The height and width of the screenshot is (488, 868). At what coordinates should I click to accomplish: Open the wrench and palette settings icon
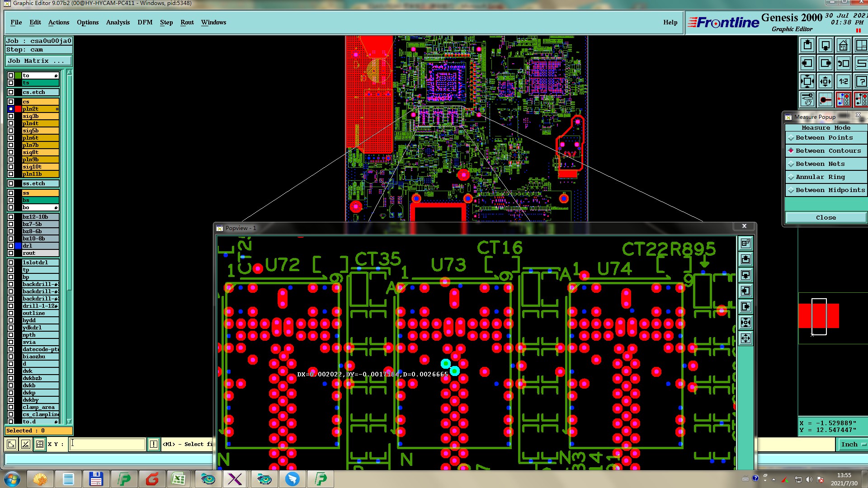point(807,99)
